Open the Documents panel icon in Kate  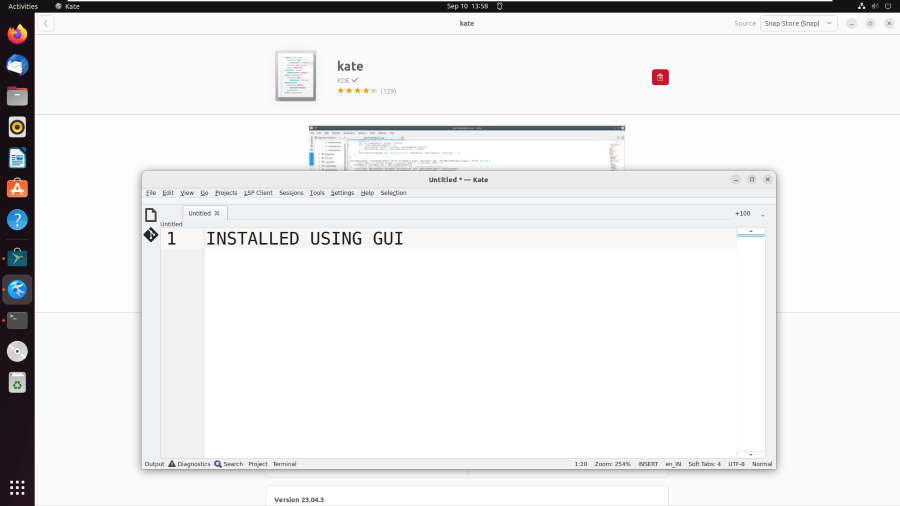(150, 215)
